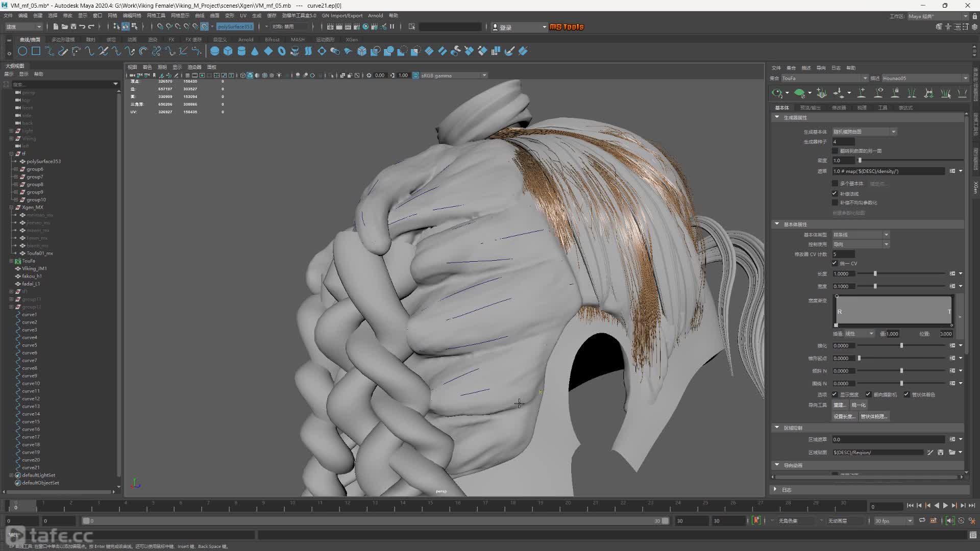Click the XGen guide lock icon
Screen dimensions: 980x551
point(895,93)
